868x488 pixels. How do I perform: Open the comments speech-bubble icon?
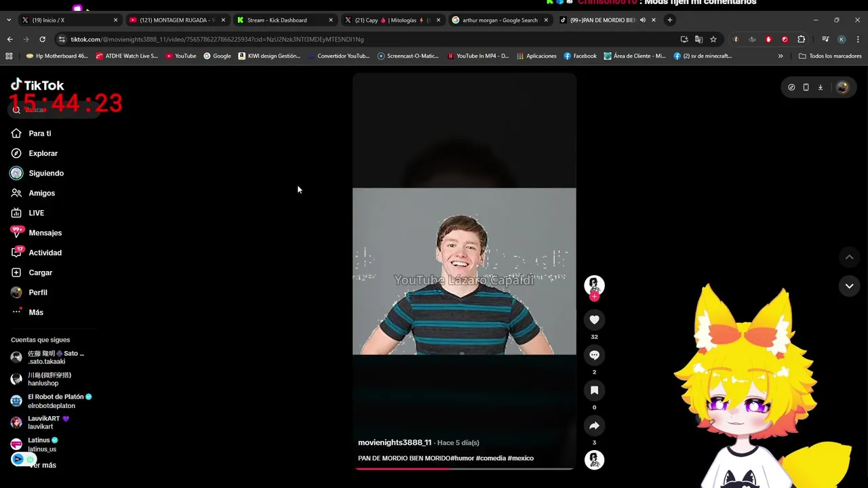pyautogui.click(x=594, y=355)
